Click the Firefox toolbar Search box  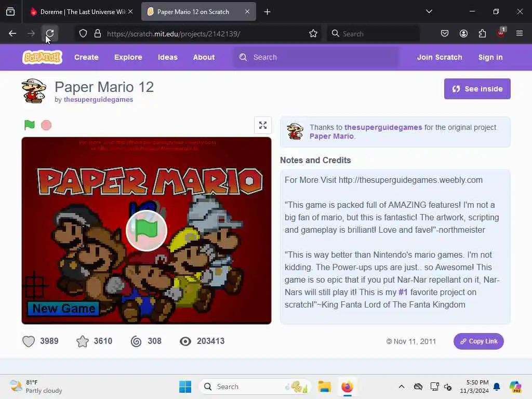pyautogui.click(x=373, y=34)
